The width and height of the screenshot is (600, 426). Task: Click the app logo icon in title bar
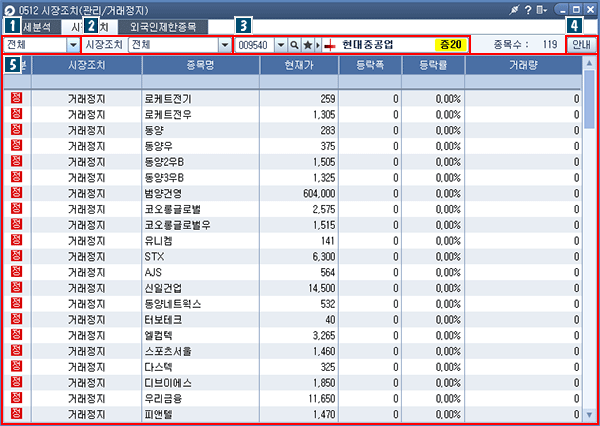[11, 10]
